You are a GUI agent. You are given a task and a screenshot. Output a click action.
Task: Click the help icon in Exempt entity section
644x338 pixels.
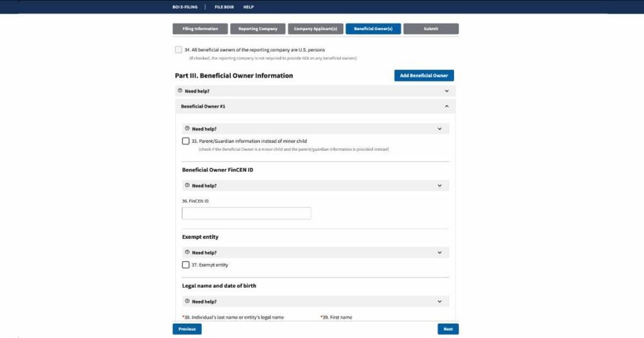pyautogui.click(x=187, y=252)
